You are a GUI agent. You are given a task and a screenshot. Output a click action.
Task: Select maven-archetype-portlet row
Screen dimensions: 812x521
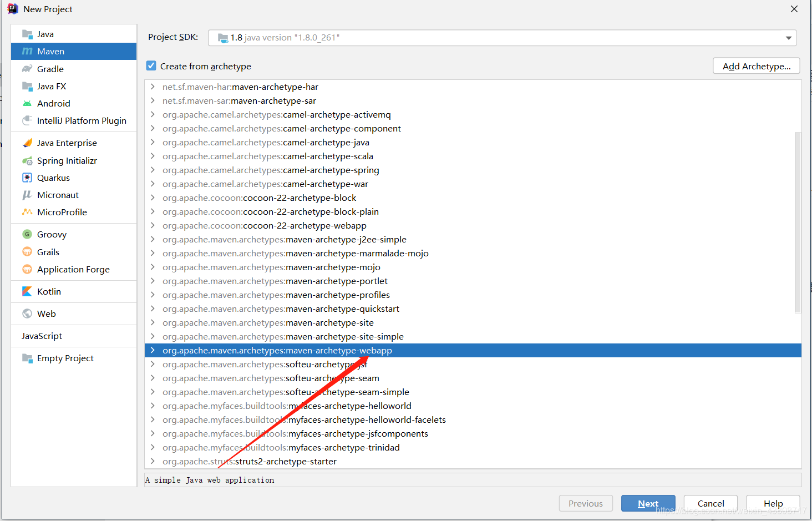[473, 281]
